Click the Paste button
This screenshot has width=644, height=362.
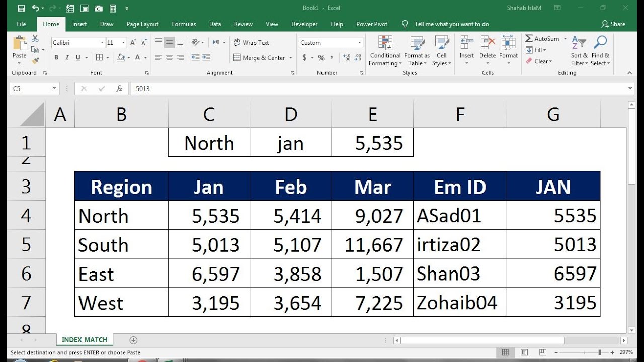(x=20, y=48)
